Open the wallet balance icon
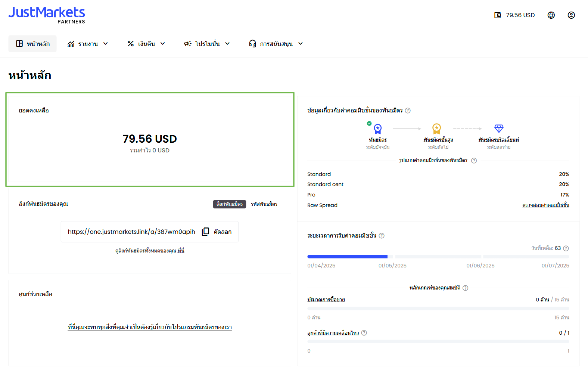The width and height of the screenshot is (588, 378). (x=498, y=15)
